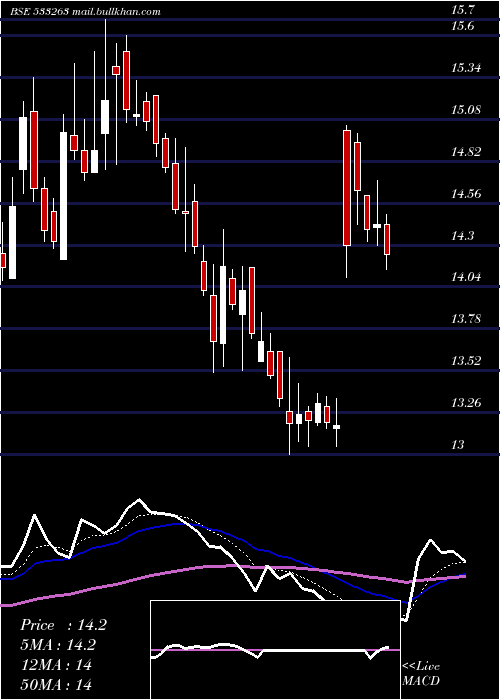Click the 14.3 price axis label
Image resolution: width=500 pixels, height=700 pixels.
click(x=462, y=236)
